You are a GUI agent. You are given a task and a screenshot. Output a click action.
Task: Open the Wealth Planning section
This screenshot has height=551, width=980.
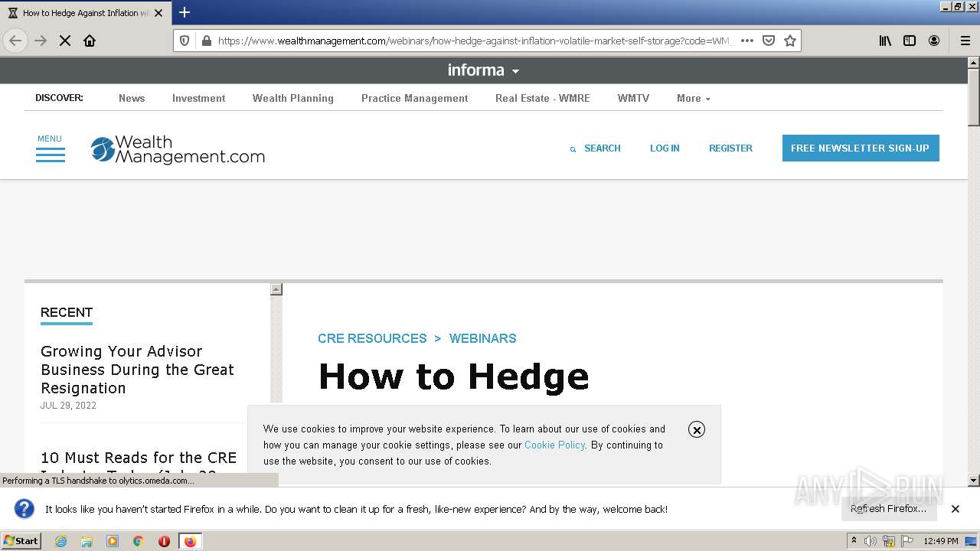[293, 98]
